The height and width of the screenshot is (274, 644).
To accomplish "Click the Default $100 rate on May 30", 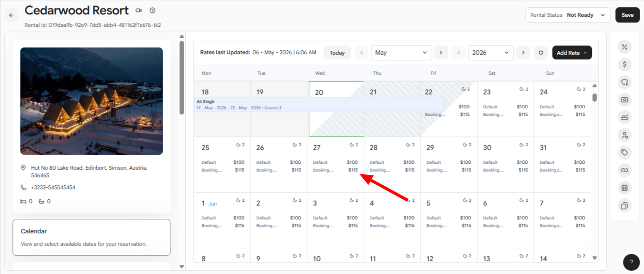I will pos(506,162).
